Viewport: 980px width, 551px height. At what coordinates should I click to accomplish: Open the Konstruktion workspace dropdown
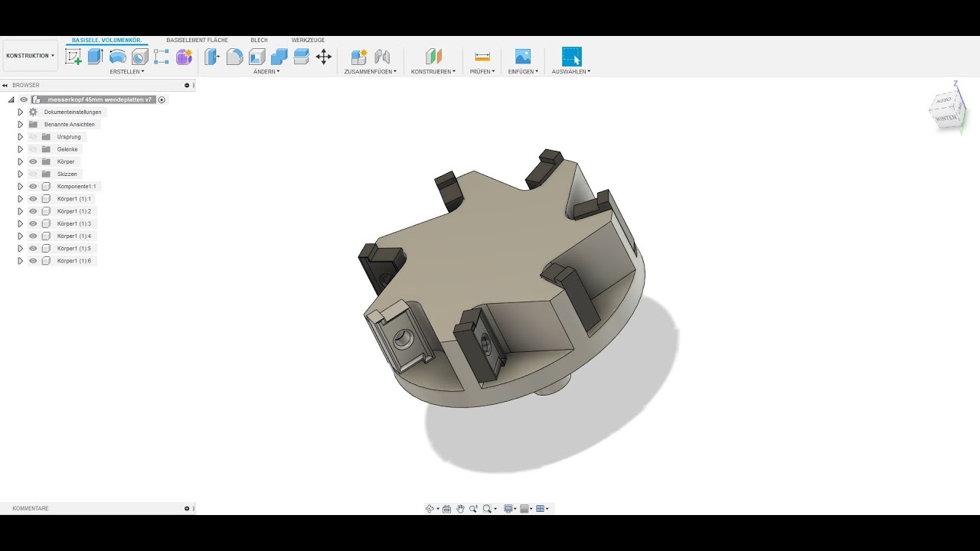(31, 56)
